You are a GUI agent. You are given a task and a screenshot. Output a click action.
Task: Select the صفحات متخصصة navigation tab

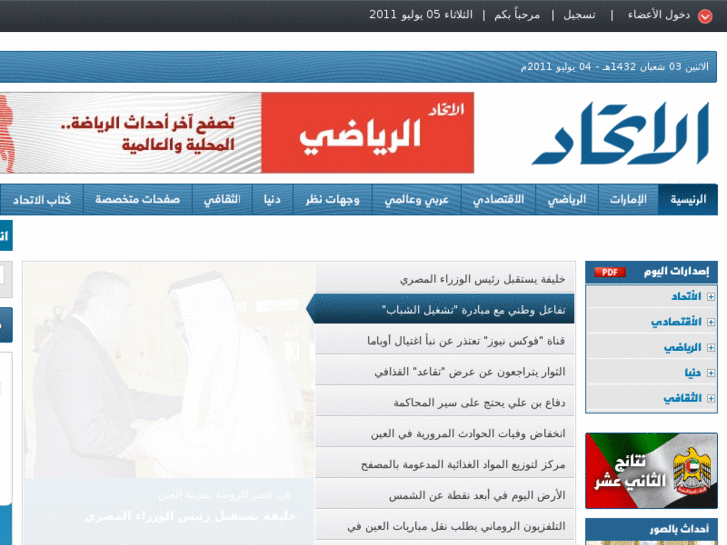tap(138, 199)
